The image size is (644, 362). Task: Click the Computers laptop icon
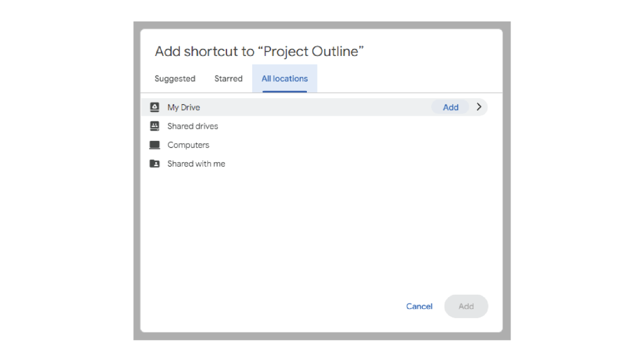tap(154, 145)
